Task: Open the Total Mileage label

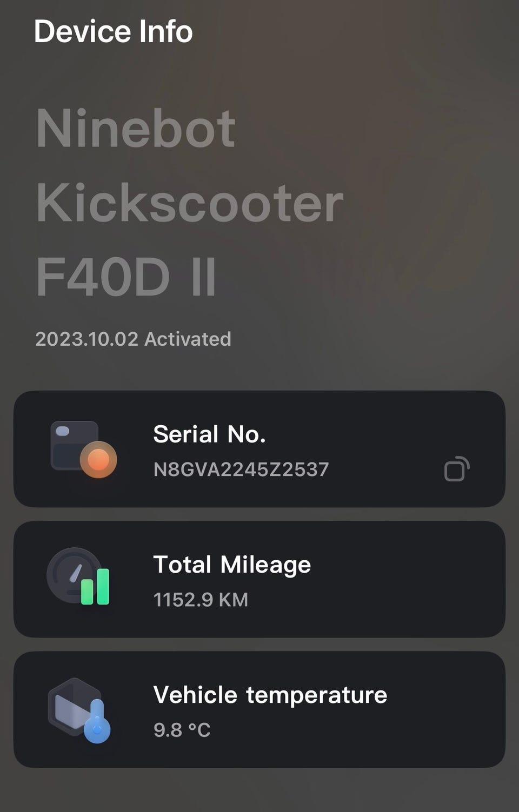Action: click(x=232, y=565)
